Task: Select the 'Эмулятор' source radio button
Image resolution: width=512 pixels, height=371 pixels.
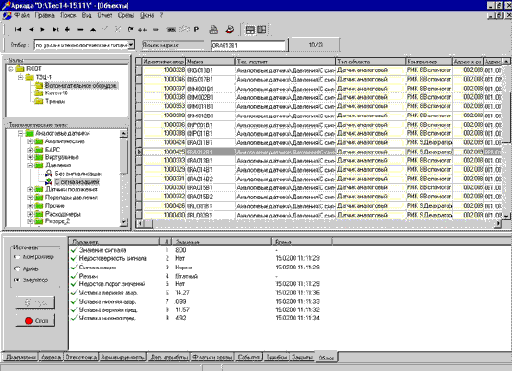Action: coord(17,280)
